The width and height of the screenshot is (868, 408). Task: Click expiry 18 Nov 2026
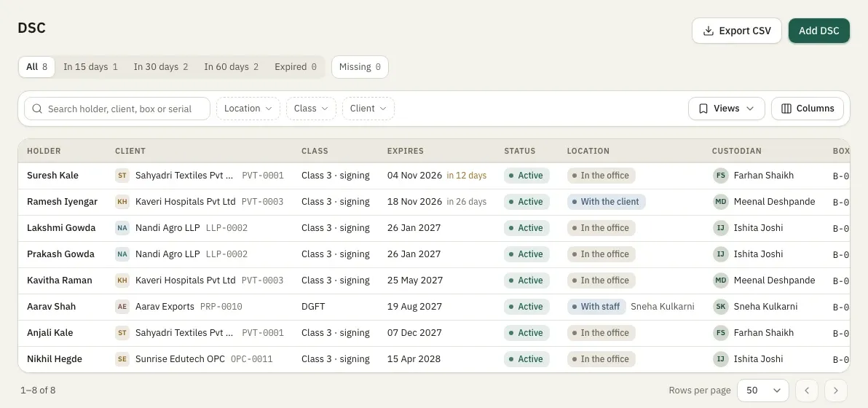[414, 202]
